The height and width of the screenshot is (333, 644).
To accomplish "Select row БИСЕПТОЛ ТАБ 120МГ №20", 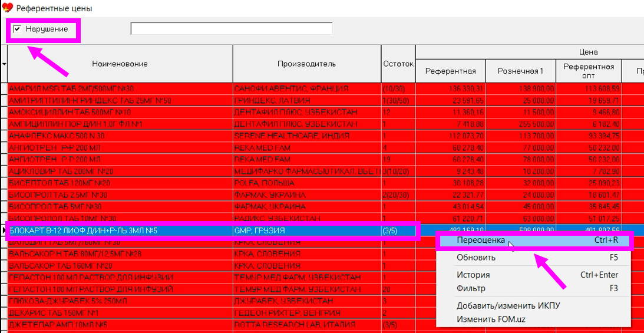I will coord(120,183).
